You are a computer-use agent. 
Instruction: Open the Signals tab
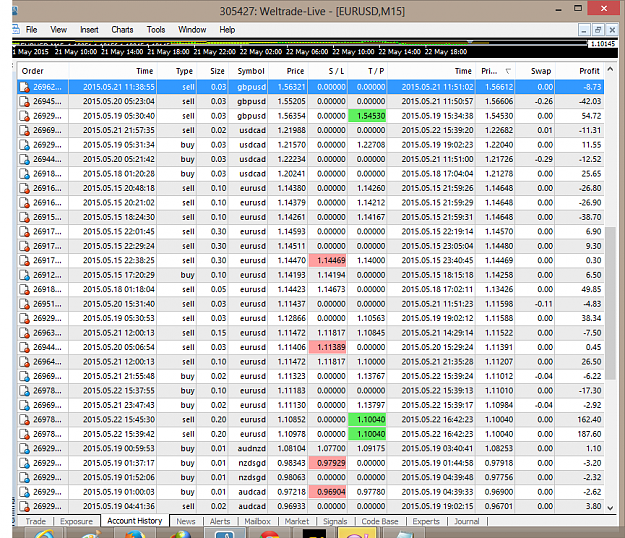click(x=335, y=521)
